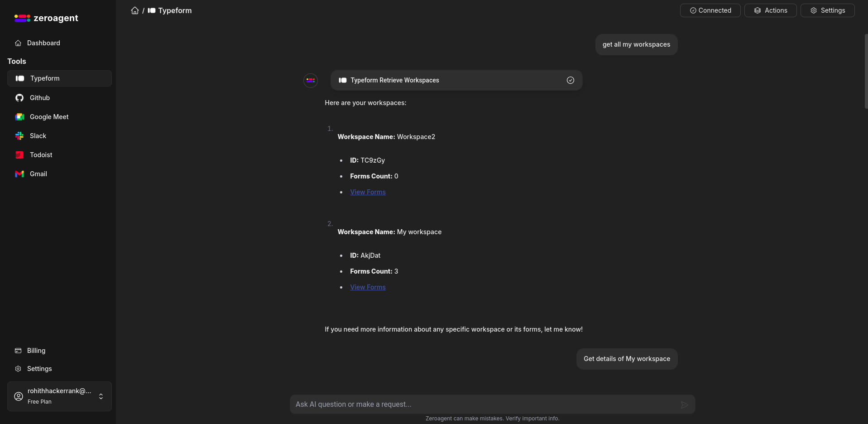Click 'Zeroagent can make mistakes' disclaimer text
Image resolution: width=868 pixels, height=424 pixels.
pos(492,419)
